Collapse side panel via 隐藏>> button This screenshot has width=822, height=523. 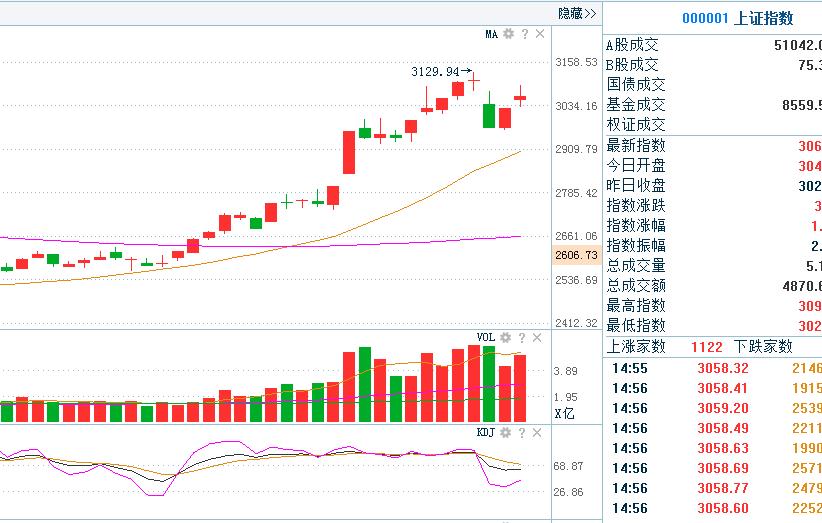577,13
